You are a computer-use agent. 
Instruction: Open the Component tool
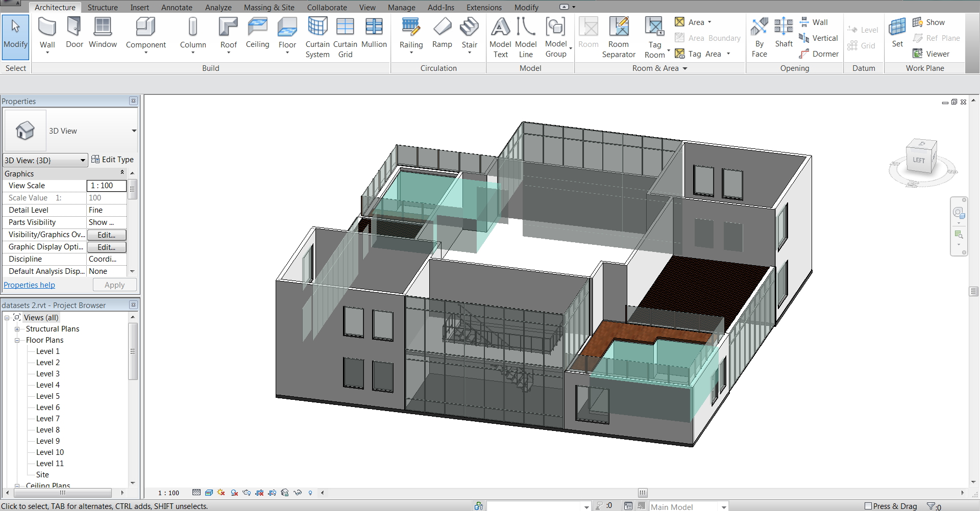click(x=146, y=36)
